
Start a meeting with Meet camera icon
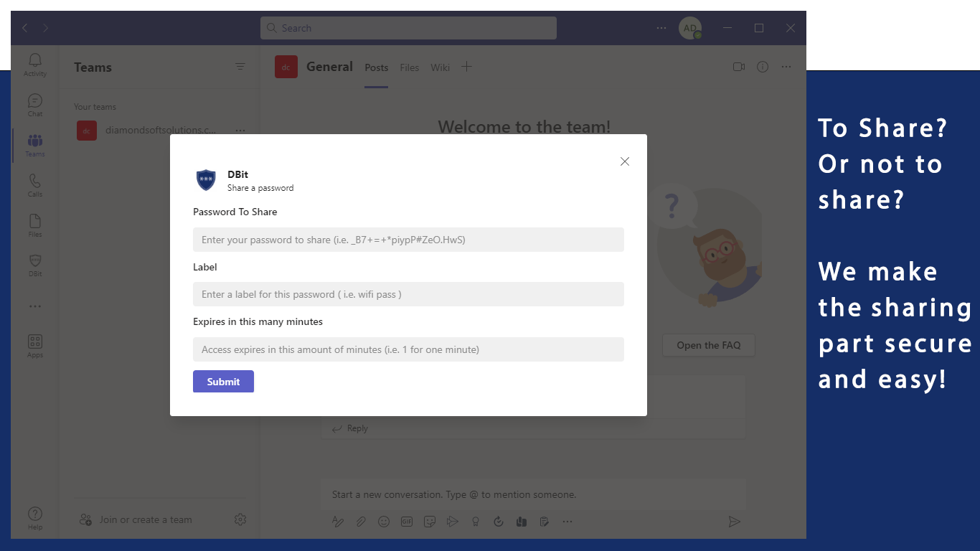pos(739,67)
